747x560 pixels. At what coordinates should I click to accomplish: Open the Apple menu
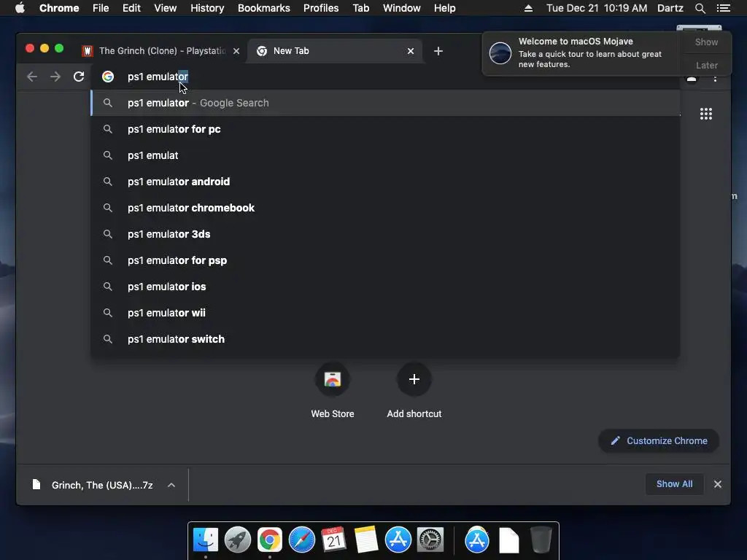pos(20,8)
